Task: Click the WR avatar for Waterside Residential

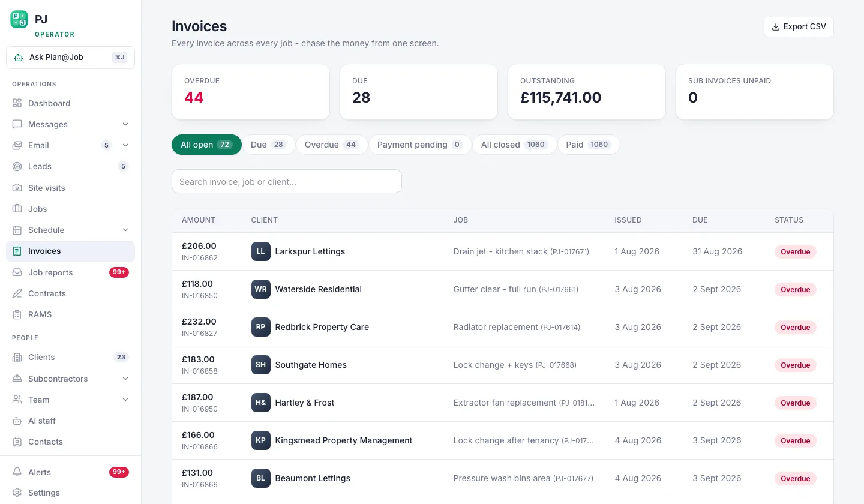Action: (260, 289)
